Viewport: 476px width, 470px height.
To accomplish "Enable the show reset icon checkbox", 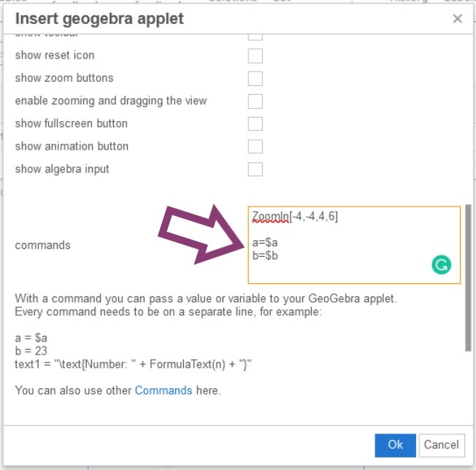I will [x=255, y=56].
